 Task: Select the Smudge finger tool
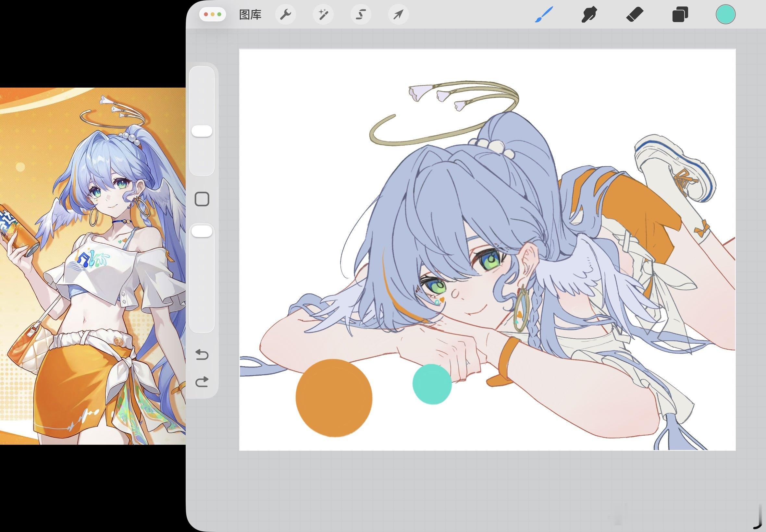click(589, 15)
